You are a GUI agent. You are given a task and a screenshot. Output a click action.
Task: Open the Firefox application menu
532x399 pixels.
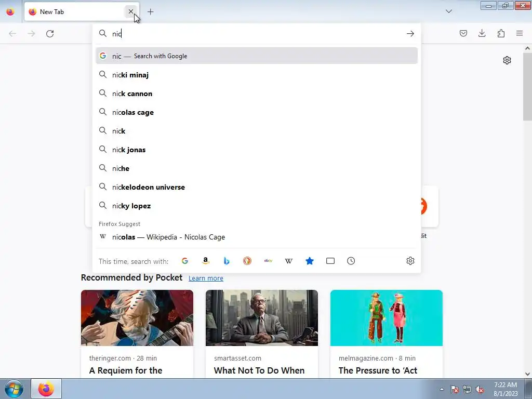[520, 33]
